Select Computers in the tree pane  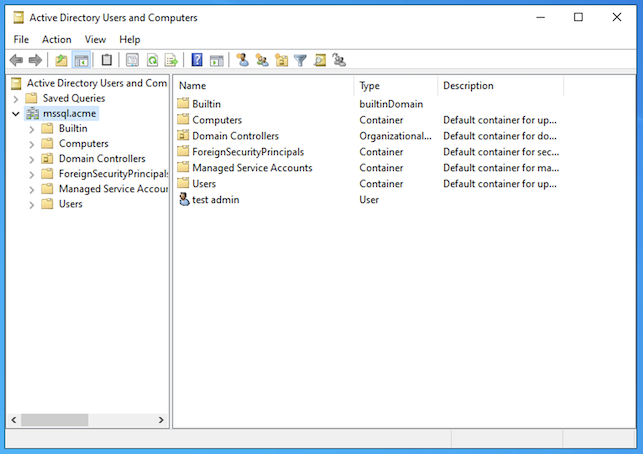click(x=84, y=144)
